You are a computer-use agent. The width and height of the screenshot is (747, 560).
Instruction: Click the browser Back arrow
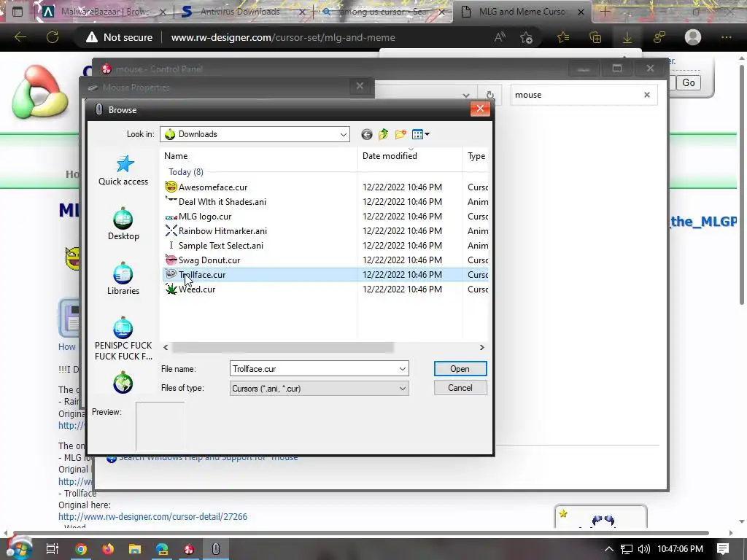pos(20,37)
